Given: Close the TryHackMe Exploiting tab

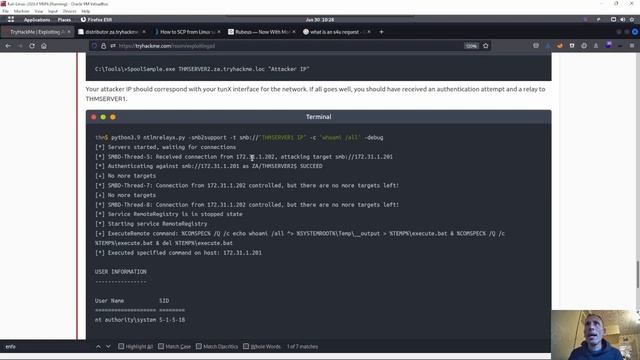Looking at the screenshot, I should (69, 32).
